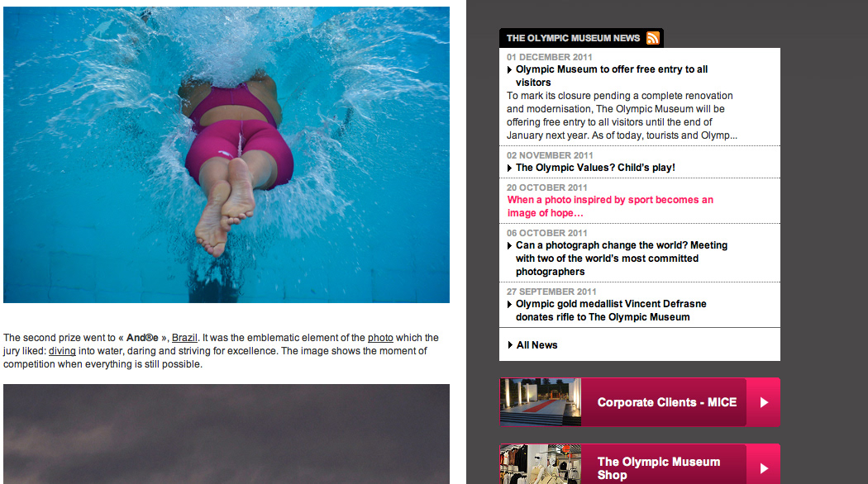Open Olympic Museum free entry article
Viewport: 868px width, 484px height.
tap(612, 76)
